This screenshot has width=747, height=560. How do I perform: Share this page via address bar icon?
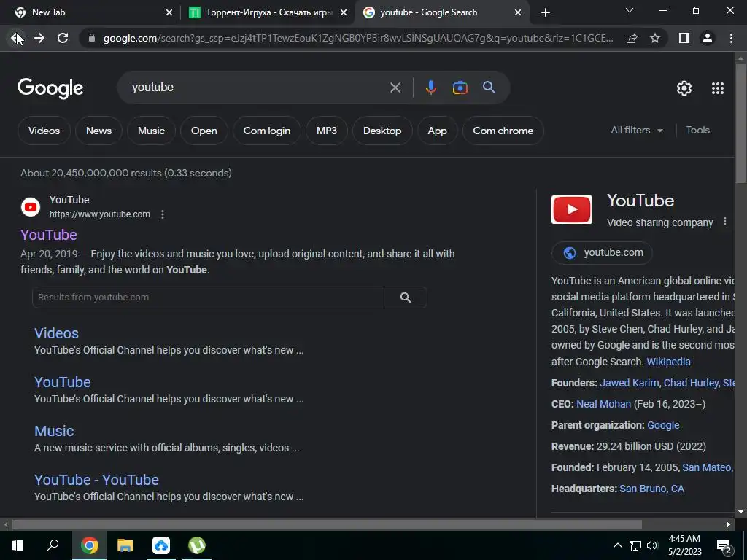[632, 38]
